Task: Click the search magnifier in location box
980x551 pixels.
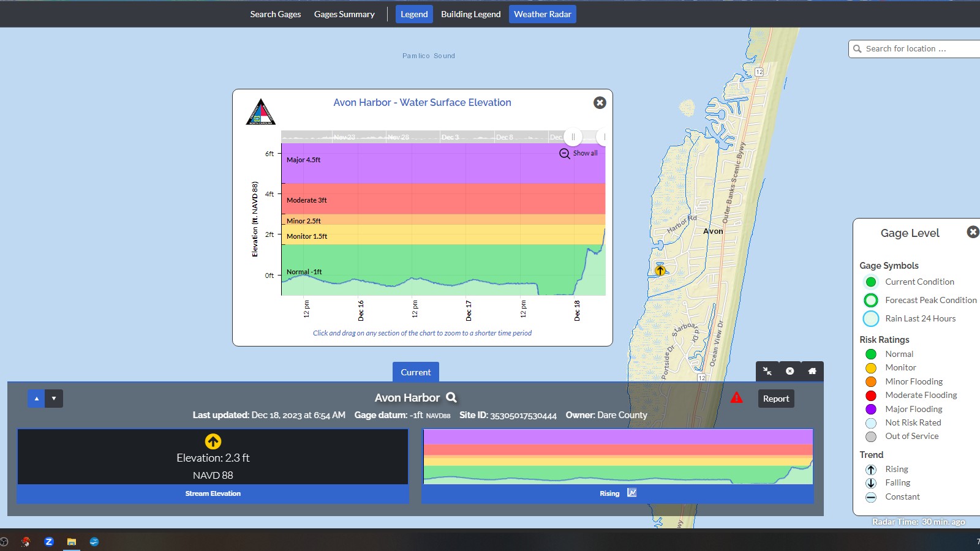Action: (x=858, y=49)
